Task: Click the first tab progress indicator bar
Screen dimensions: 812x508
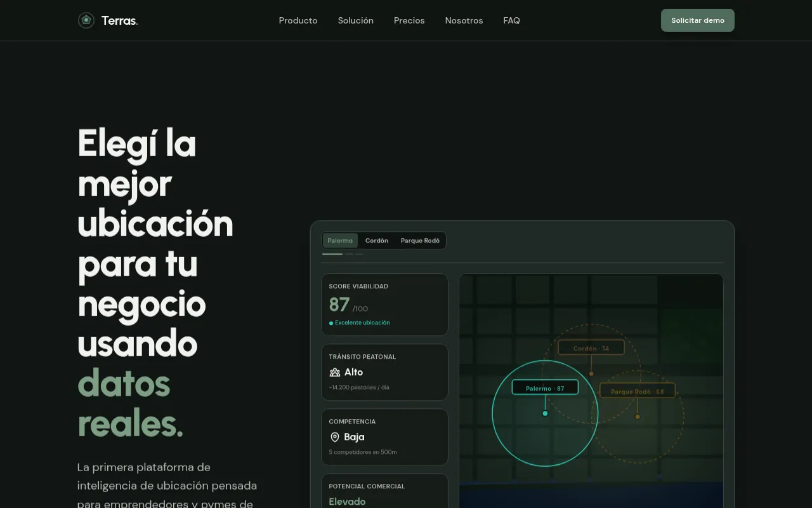Action: (x=332, y=254)
